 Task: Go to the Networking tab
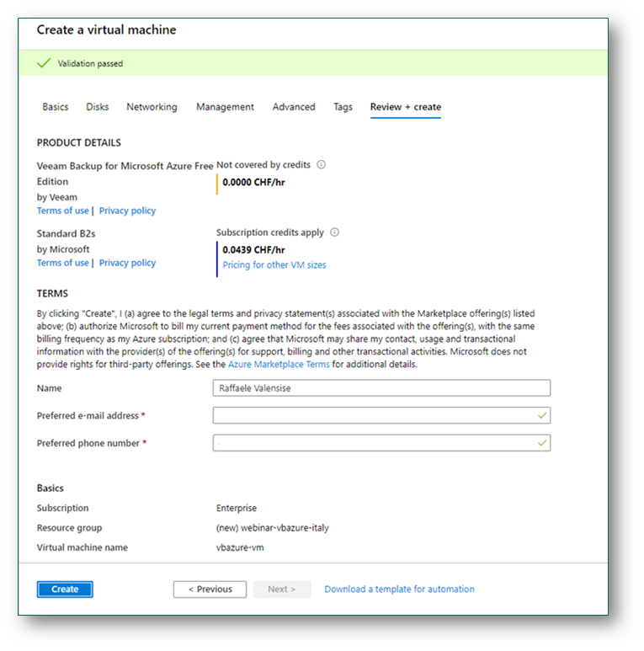(152, 107)
